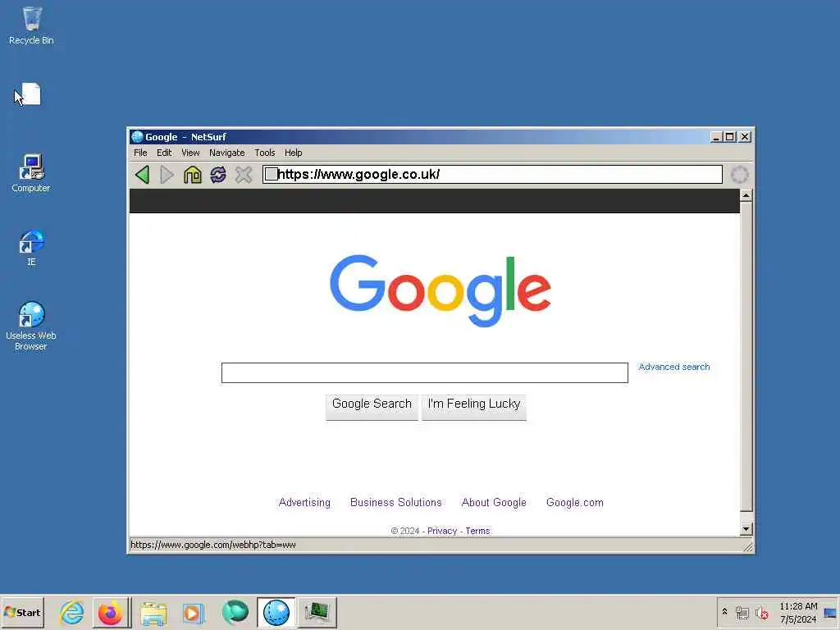The height and width of the screenshot is (630, 840).
Task: Click scrollbar down arrow in NetSurf
Action: 746,529
